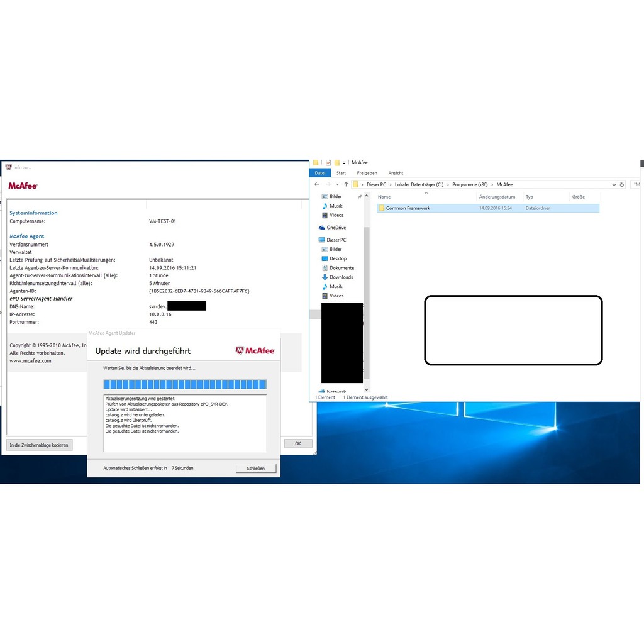
Task: Click the log line Update wird initialisiert
Action: pyautogui.click(x=128, y=409)
